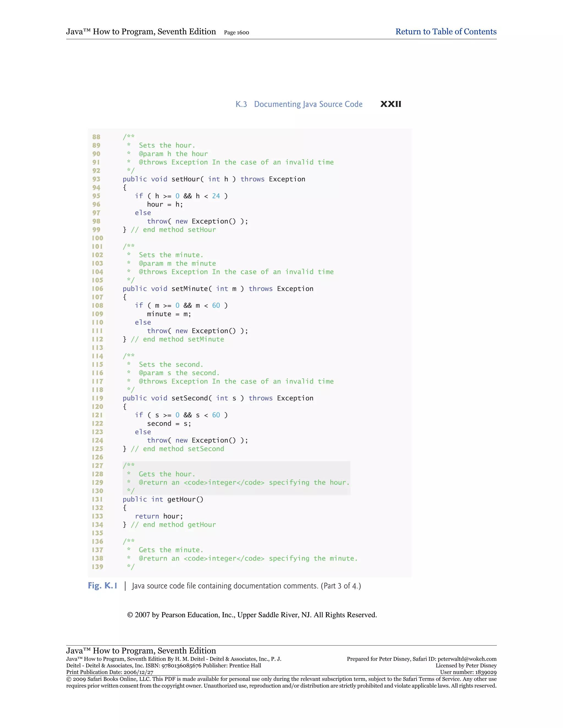Click the K.3 Documenting Java Source Code heading
The height and width of the screenshot is (728, 563).
pyautogui.click(x=299, y=104)
